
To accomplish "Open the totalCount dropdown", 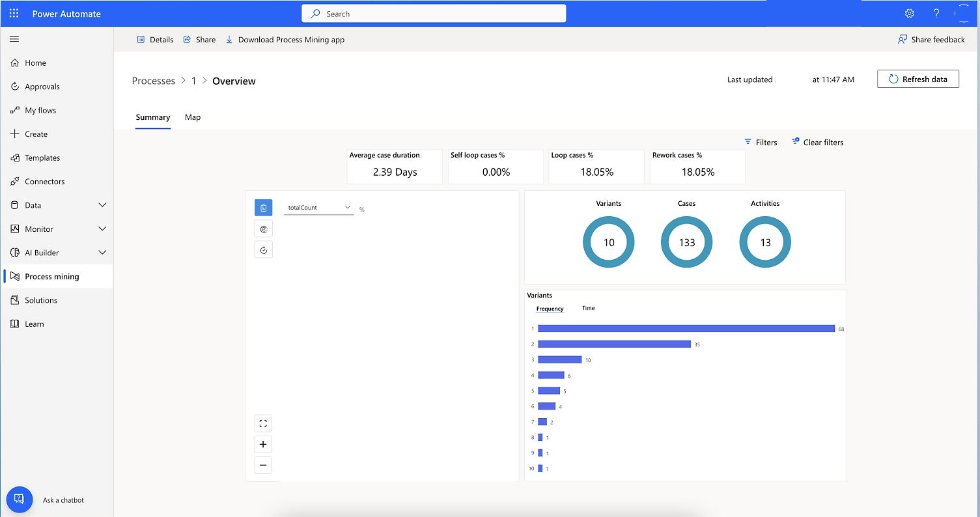I will [318, 208].
